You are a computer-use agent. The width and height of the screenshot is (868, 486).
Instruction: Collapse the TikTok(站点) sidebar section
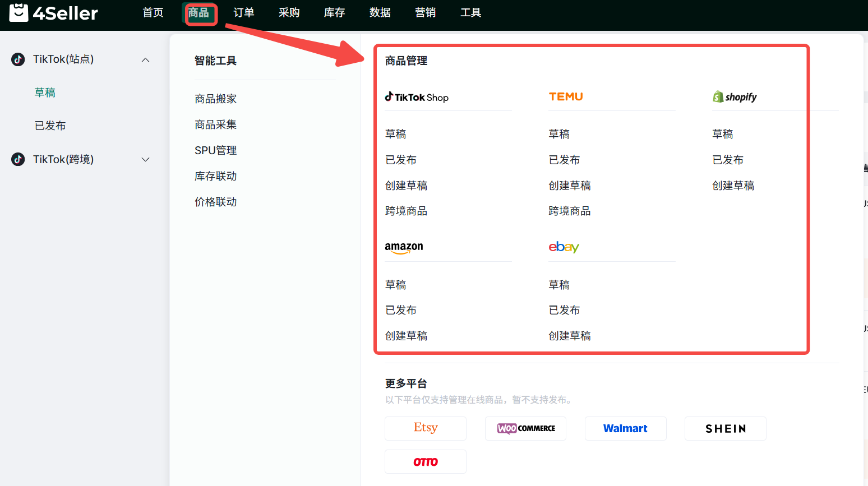click(x=146, y=60)
